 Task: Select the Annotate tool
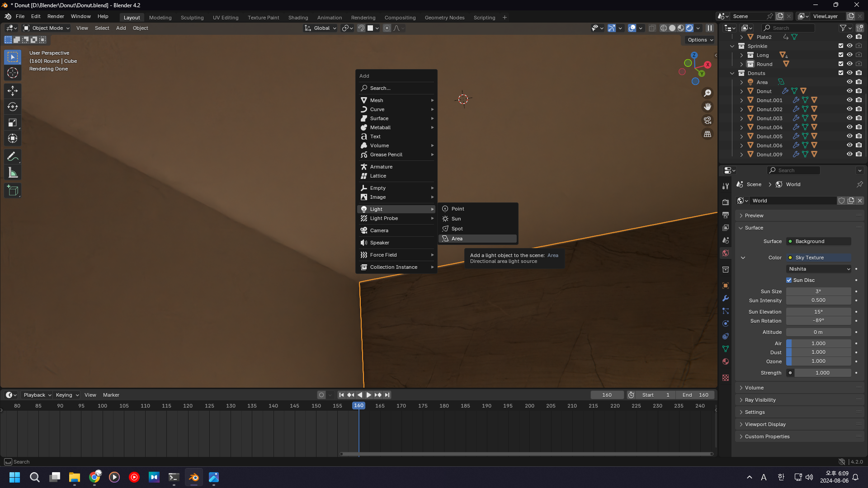(x=13, y=157)
